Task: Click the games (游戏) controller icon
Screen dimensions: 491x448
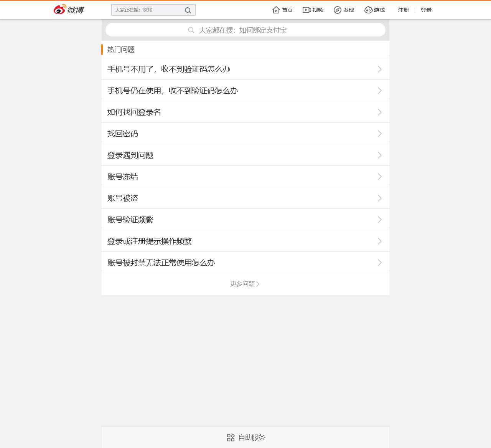Action: coord(368,10)
